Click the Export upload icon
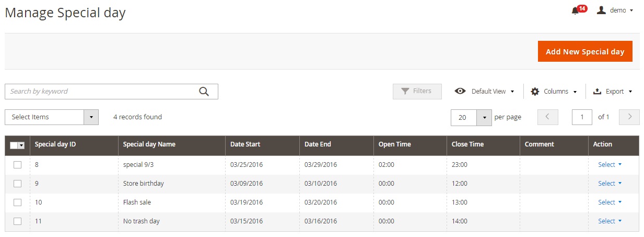Screen dimensions: 644x237 coord(598,92)
